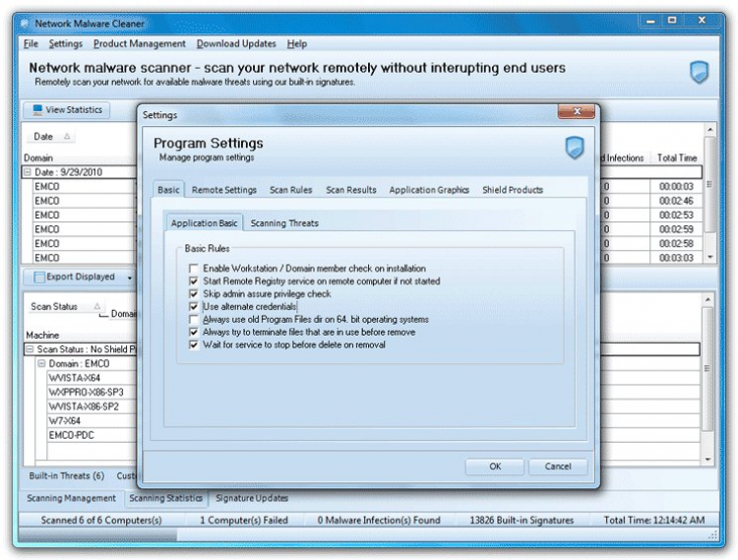
Task: Click lower machine list scrollbar up arrow
Action: click(x=707, y=300)
